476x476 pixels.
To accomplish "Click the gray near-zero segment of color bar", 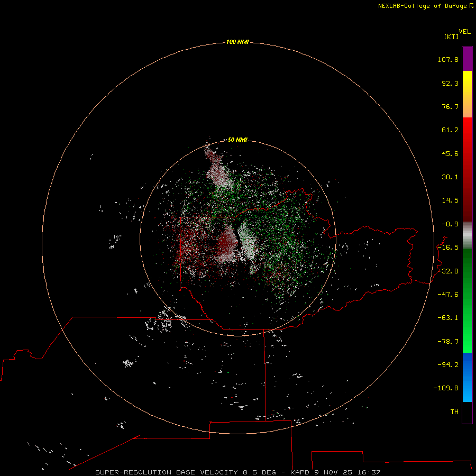I will coord(467,235).
